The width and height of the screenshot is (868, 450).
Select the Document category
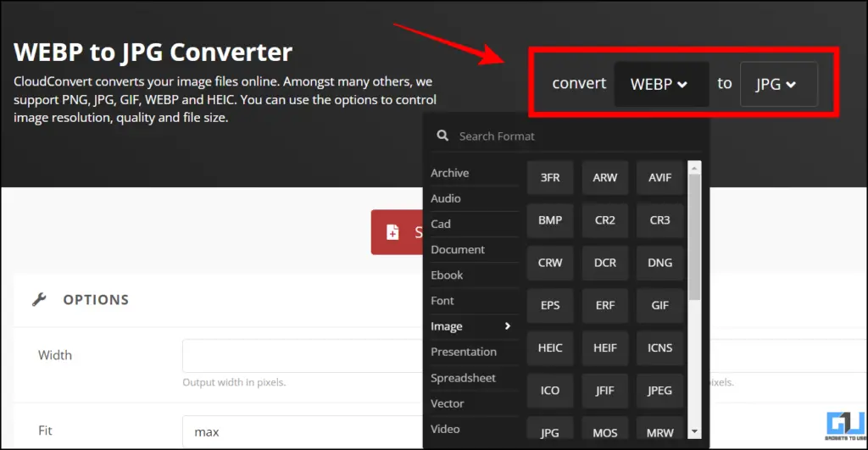pyautogui.click(x=474, y=249)
